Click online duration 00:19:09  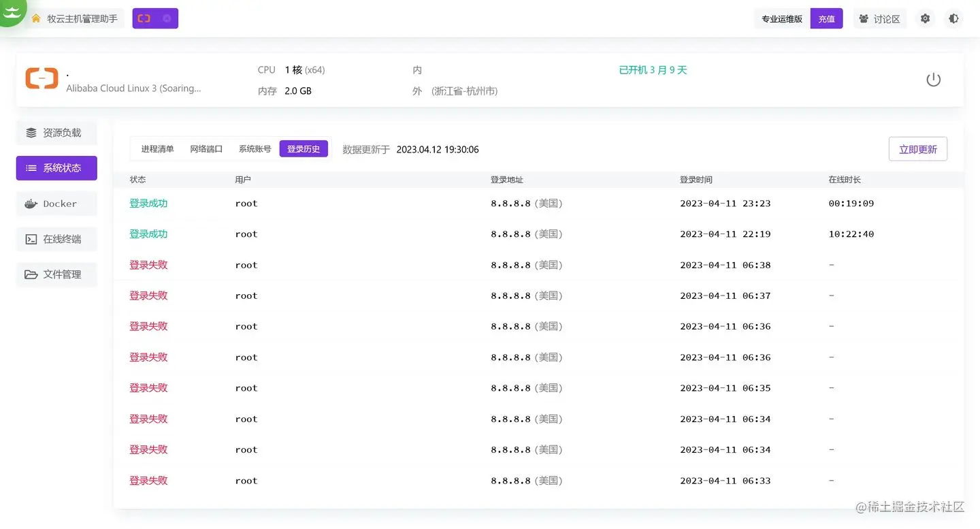tap(851, 204)
